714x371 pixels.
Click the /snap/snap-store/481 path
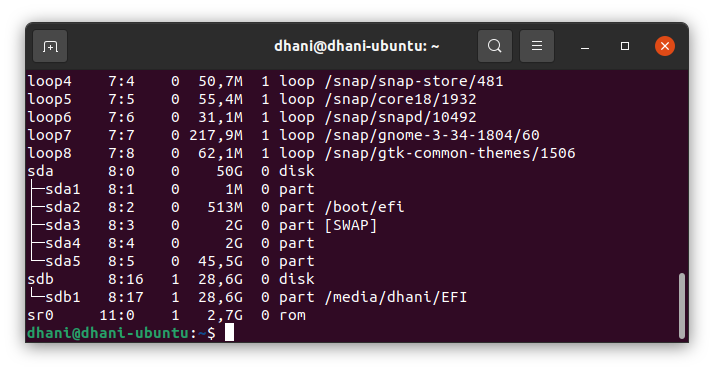tap(414, 81)
